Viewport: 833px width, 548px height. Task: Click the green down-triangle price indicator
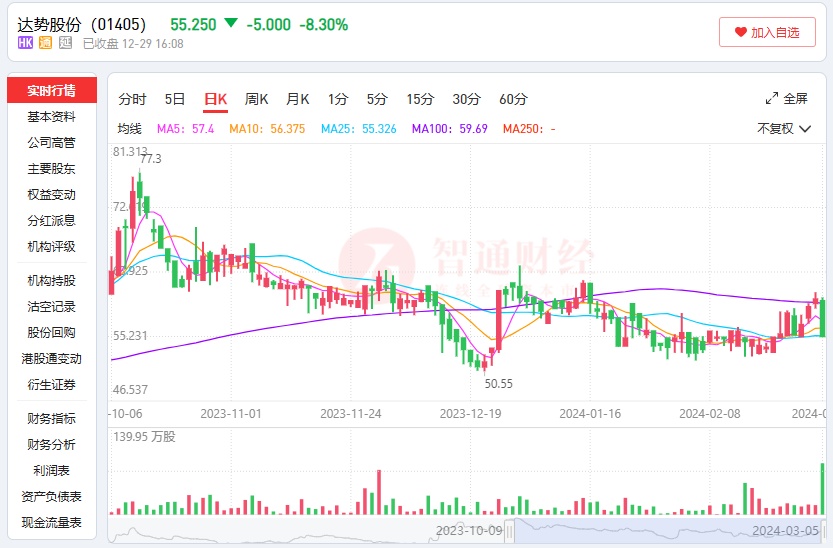tap(231, 23)
